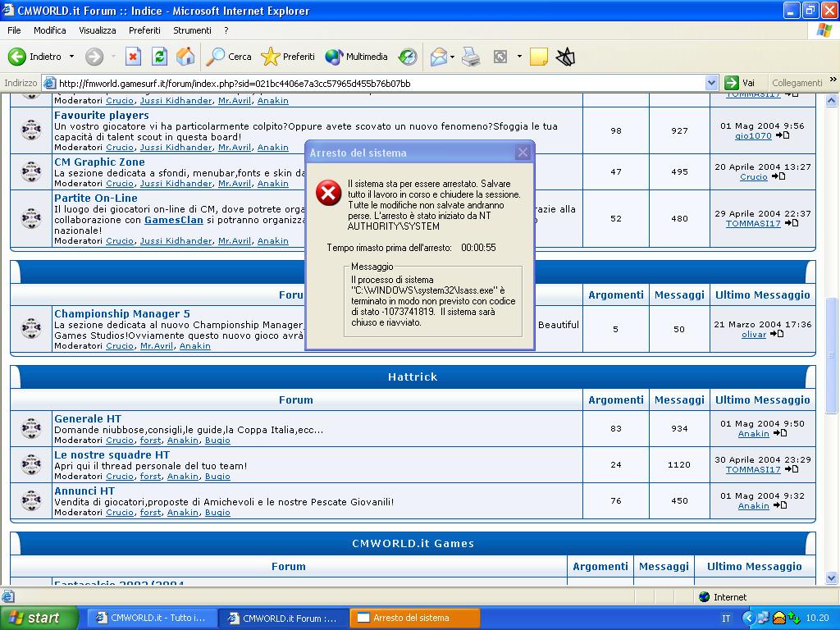Expand the Mail icon dropdown arrow

pyautogui.click(x=453, y=57)
